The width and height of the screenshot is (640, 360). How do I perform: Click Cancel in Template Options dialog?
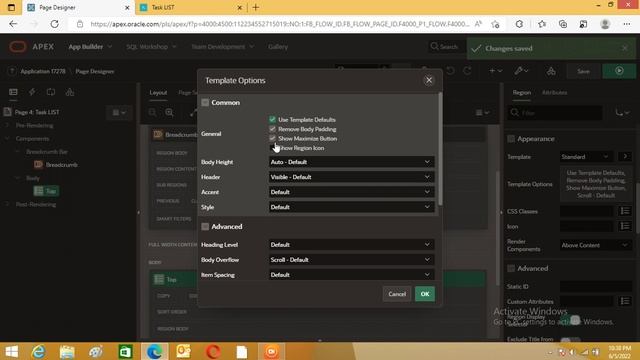pos(397,294)
